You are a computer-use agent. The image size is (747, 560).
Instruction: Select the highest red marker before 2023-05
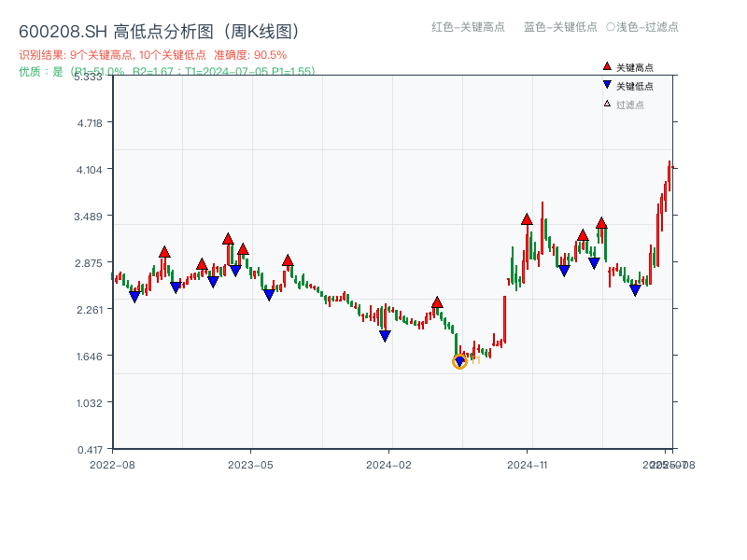pyautogui.click(x=228, y=239)
